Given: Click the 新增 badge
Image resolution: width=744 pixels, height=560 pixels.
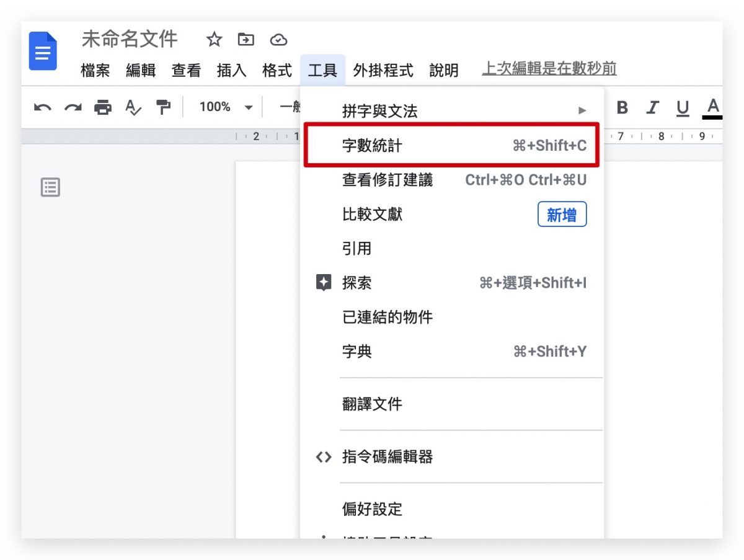Looking at the screenshot, I should pyautogui.click(x=562, y=215).
